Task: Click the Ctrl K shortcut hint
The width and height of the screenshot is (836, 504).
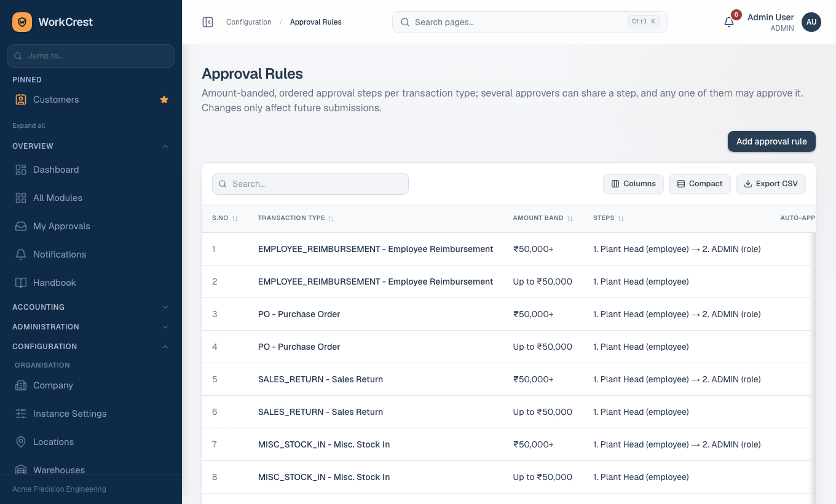Action: pyautogui.click(x=644, y=22)
